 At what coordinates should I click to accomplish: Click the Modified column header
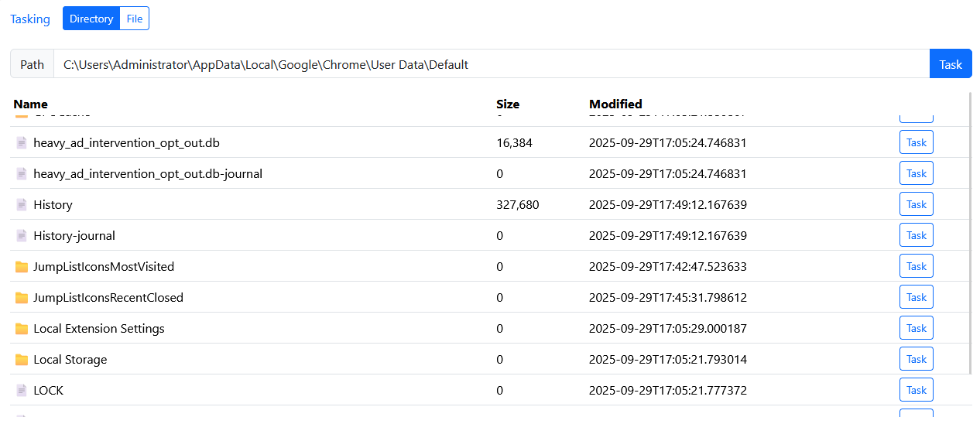[x=615, y=104]
